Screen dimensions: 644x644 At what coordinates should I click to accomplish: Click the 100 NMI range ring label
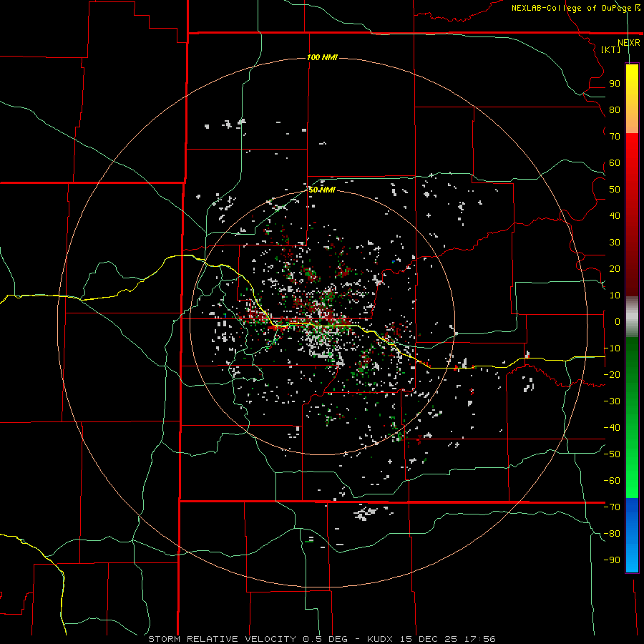pos(322,57)
